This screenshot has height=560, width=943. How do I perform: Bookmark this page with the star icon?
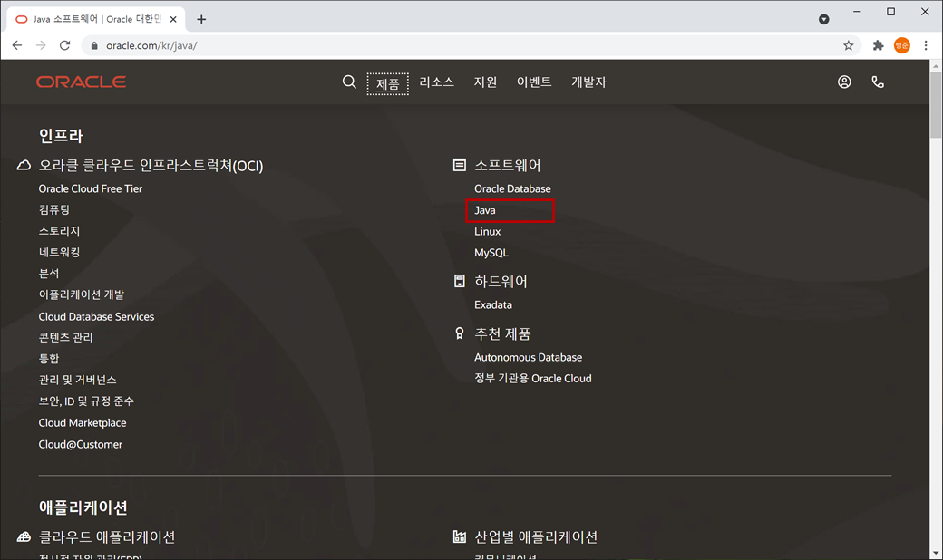(848, 45)
